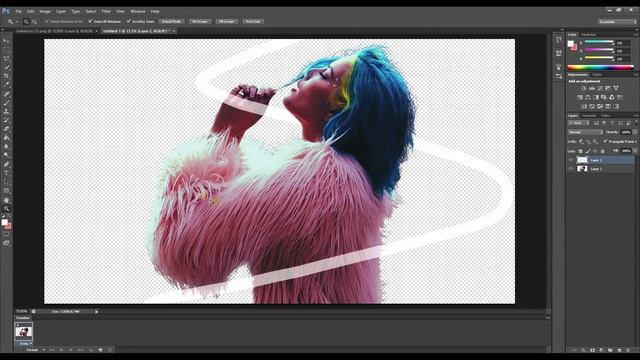Switch to the Swatches tab
The width and height of the screenshot is (640, 360).
589,35
